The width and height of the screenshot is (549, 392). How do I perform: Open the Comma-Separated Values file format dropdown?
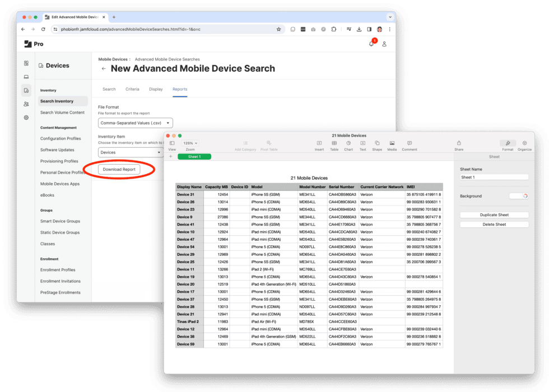coord(135,123)
